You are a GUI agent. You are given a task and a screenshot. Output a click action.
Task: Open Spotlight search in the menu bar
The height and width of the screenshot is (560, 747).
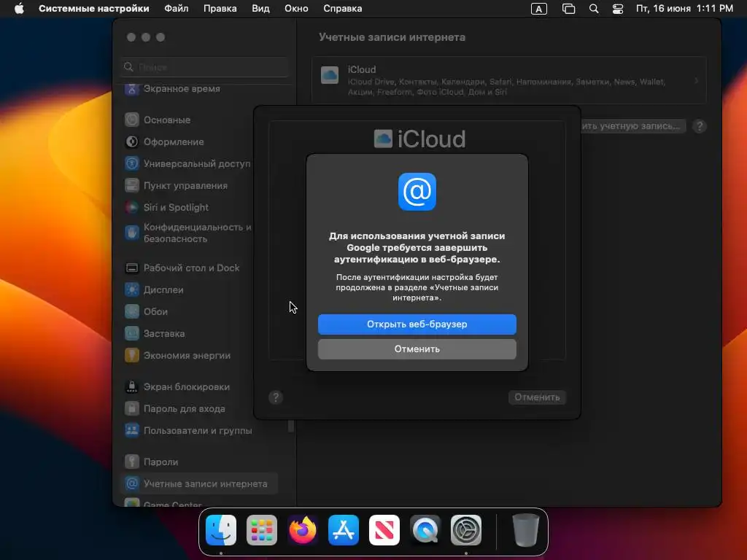[594, 9]
